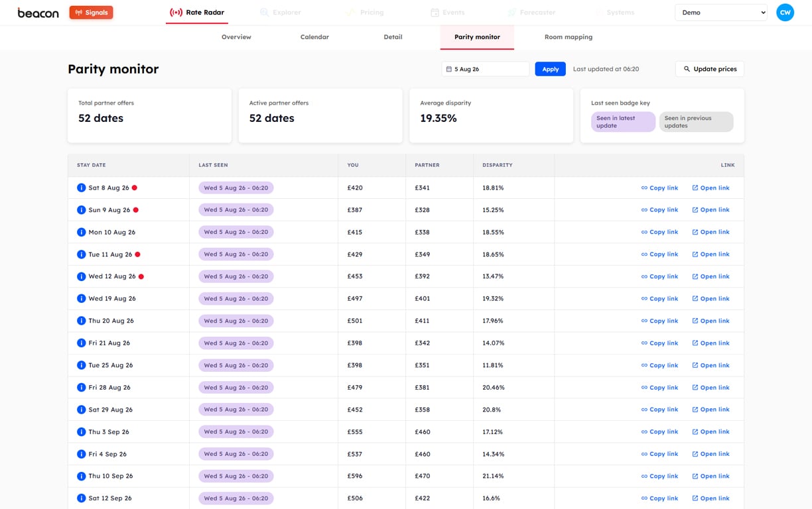Click info icon for Tue 11 Aug 26
Screen dimensions: 812x509
tap(82, 254)
